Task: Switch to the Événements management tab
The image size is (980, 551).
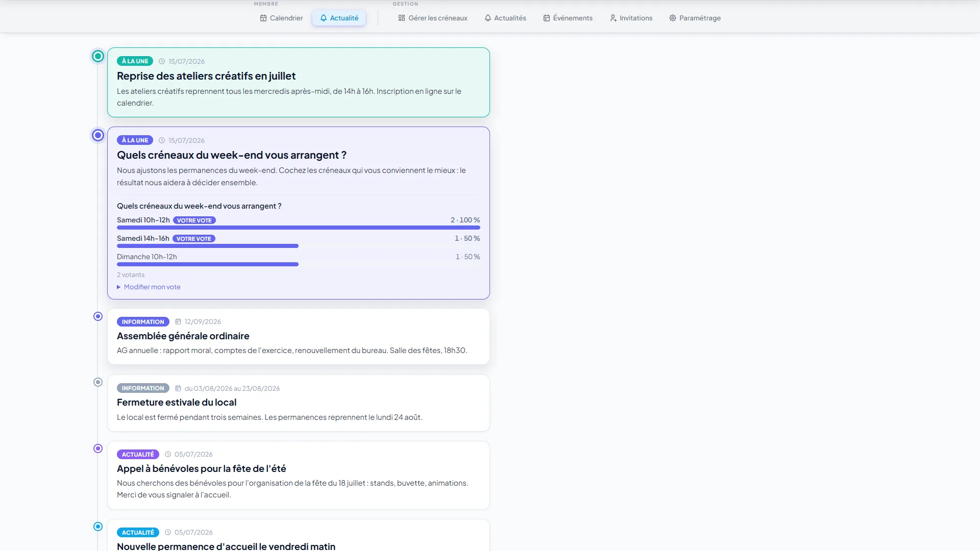Action: [x=568, y=18]
